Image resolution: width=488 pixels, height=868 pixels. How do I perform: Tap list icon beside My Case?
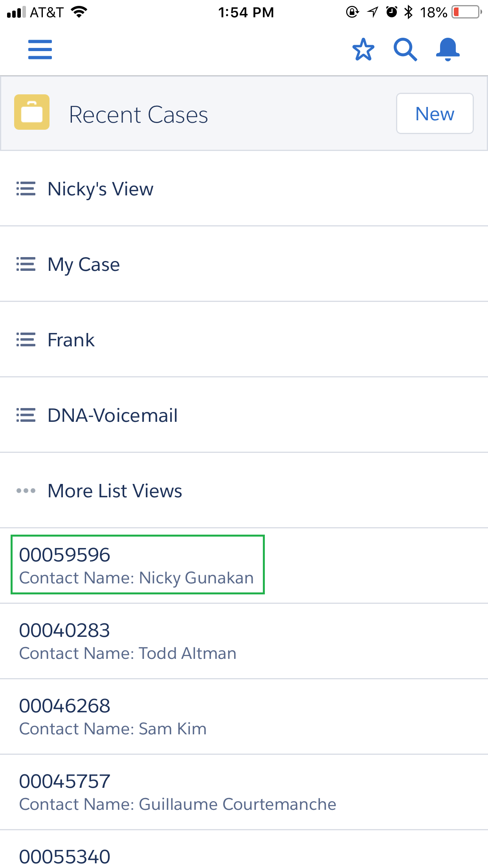[x=26, y=264]
